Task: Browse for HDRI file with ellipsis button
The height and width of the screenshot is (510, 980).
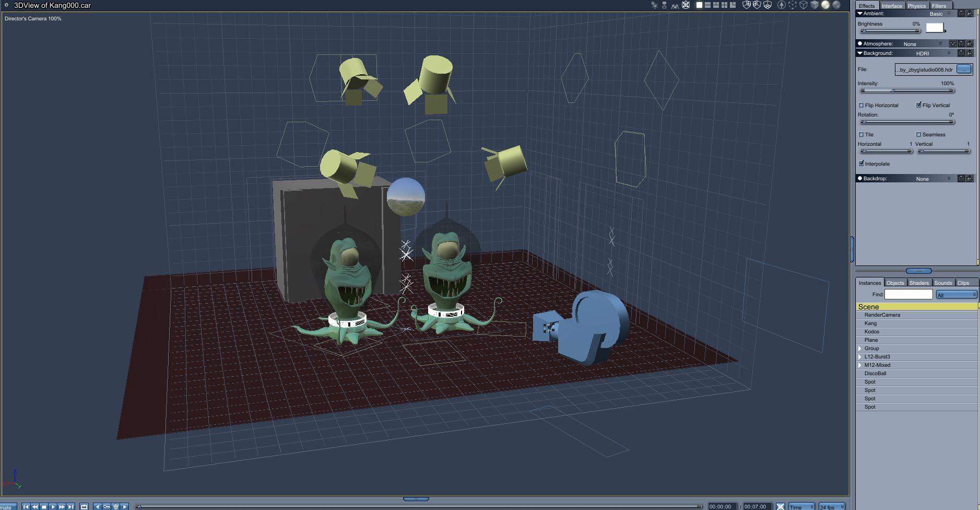Action: [964, 69]
